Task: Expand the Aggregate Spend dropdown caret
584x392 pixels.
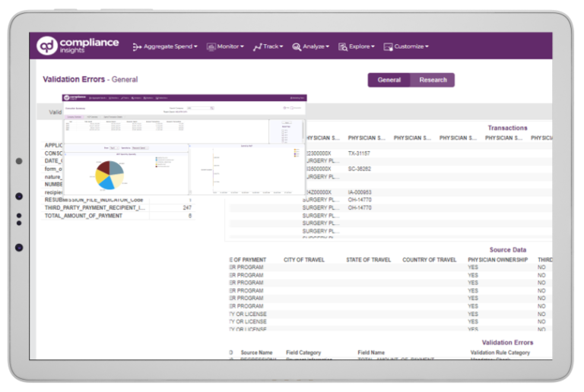Action: 195,47
